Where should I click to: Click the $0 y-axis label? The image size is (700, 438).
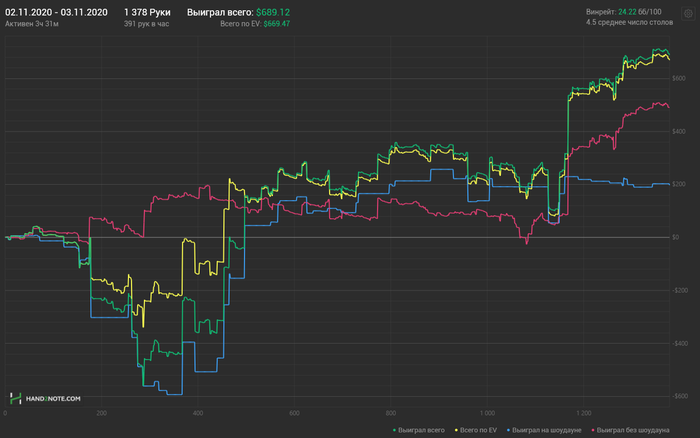(676, 237)
